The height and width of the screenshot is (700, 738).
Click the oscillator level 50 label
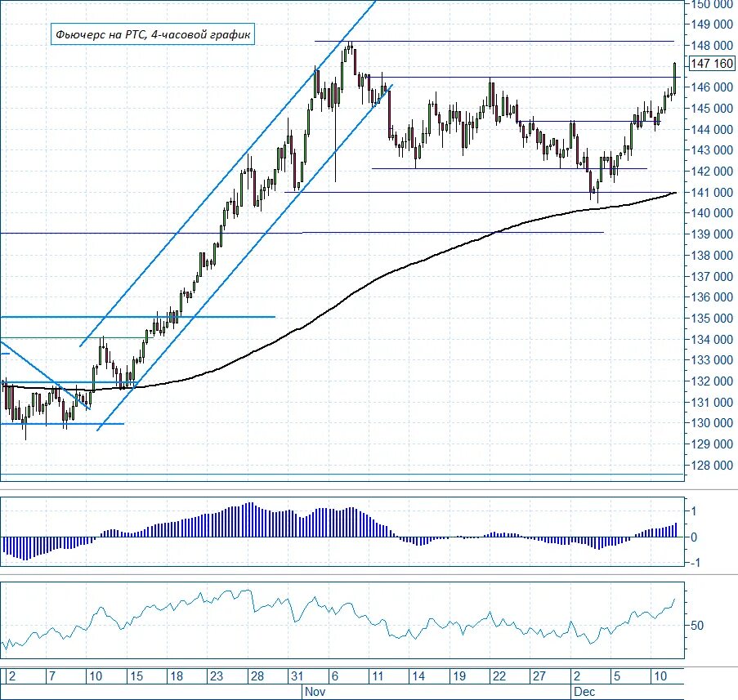click(697, 626)
